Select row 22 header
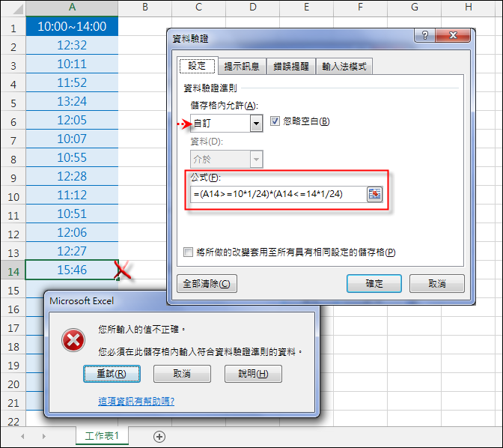 click(13, 420)
